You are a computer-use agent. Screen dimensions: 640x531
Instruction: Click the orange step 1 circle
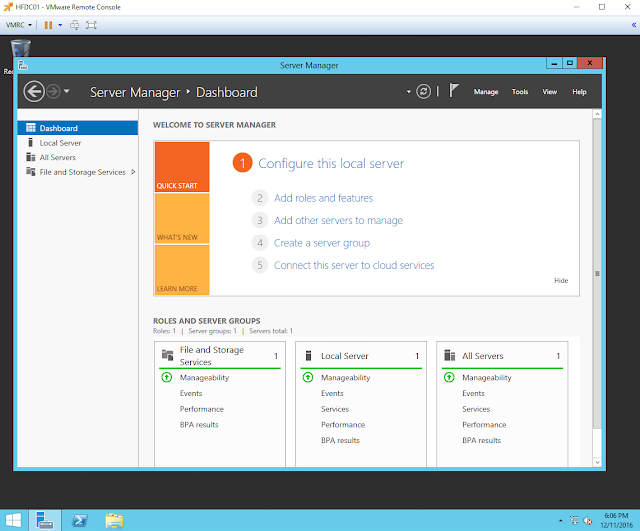(242, 163)
